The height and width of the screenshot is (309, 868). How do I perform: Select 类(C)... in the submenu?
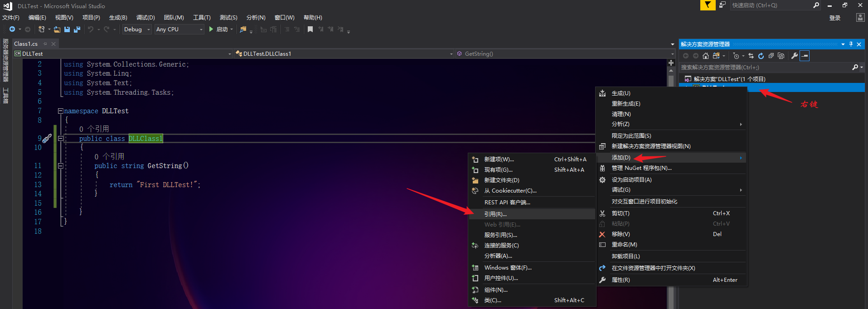pyautogui.click(x=532, y=300)
